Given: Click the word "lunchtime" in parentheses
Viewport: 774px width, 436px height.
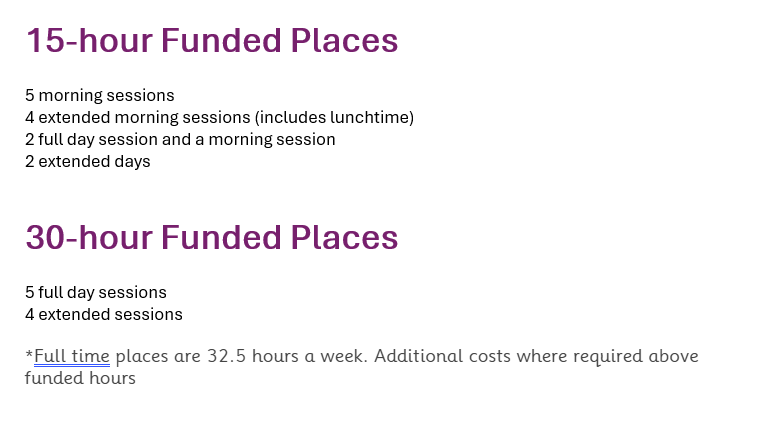Looking at the screenshot, I should 370,118.
